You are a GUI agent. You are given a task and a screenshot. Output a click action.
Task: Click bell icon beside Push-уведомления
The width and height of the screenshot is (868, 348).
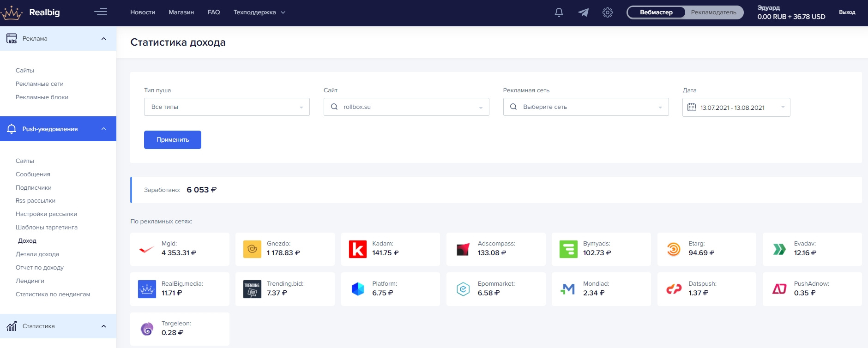coord(12,129)
